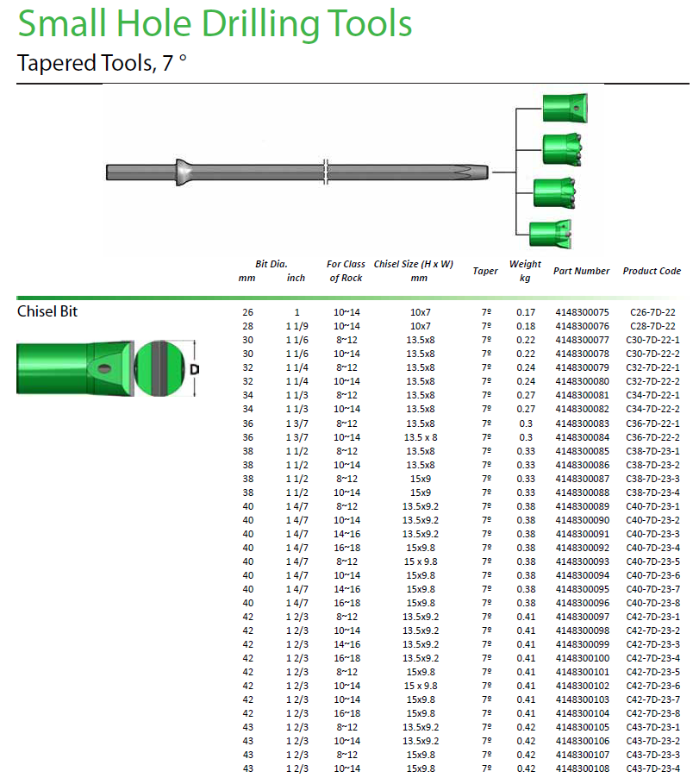Click the chisel bit front-view circle drawing
693x784 pixels.
(159, 368)
